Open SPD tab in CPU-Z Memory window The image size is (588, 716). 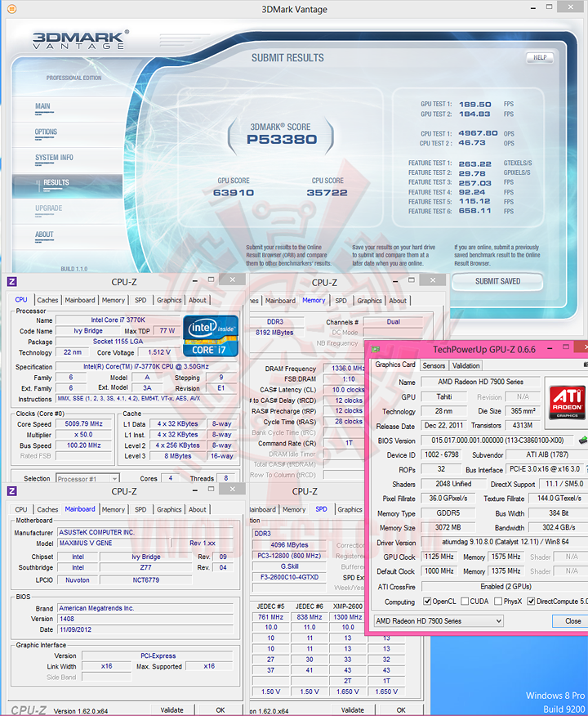(341, 301)
